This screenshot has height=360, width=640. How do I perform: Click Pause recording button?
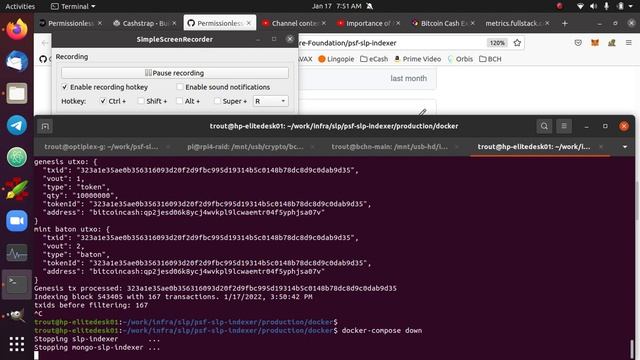(x=175, y=73)
